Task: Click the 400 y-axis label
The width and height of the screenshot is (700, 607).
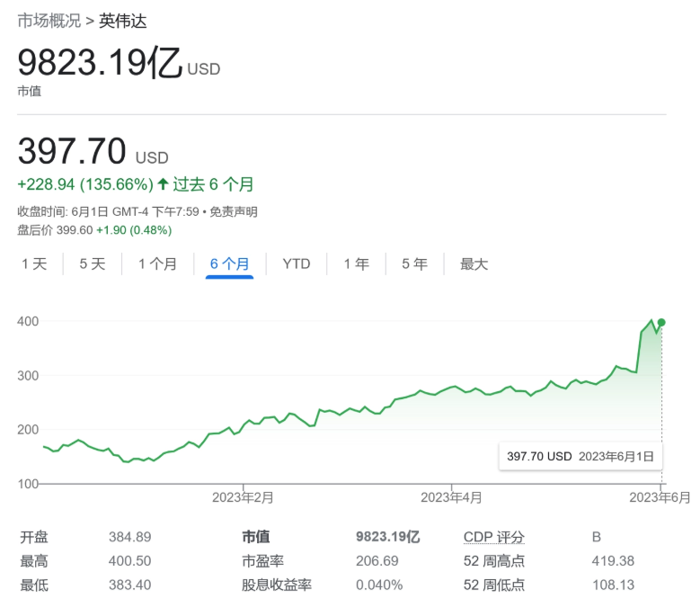Action: point(28,321)
